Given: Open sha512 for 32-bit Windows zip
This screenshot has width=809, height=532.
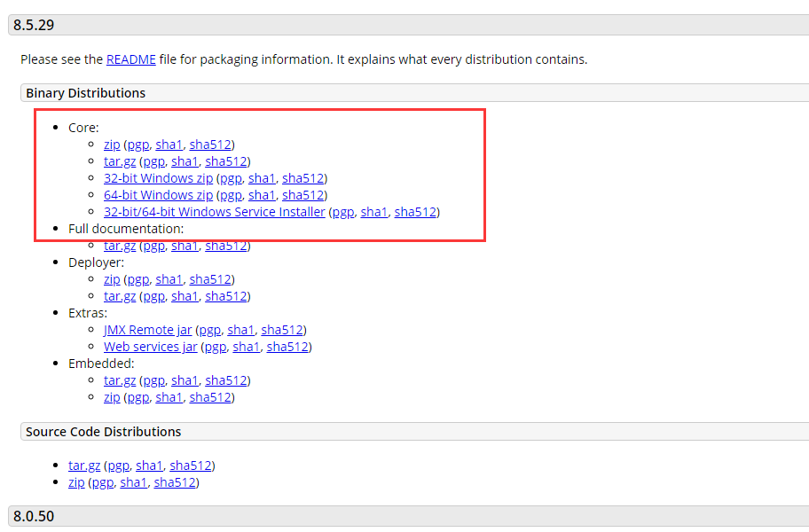Looking at the screenshot, I should [302, 178].
